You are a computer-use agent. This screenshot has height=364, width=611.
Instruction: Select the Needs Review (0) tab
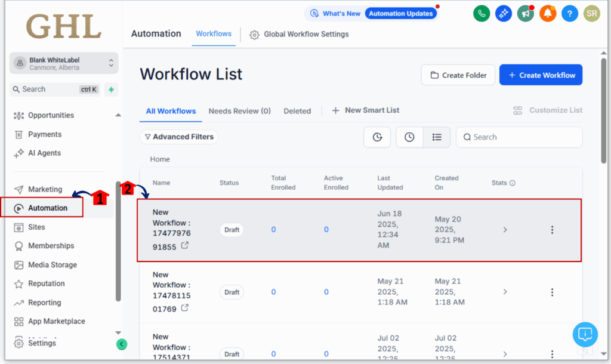point(239,111)
